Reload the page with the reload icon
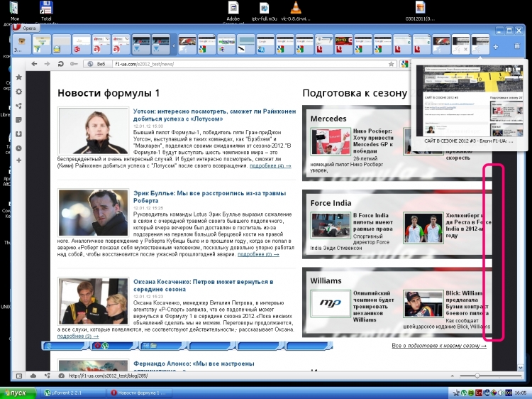 60,63
